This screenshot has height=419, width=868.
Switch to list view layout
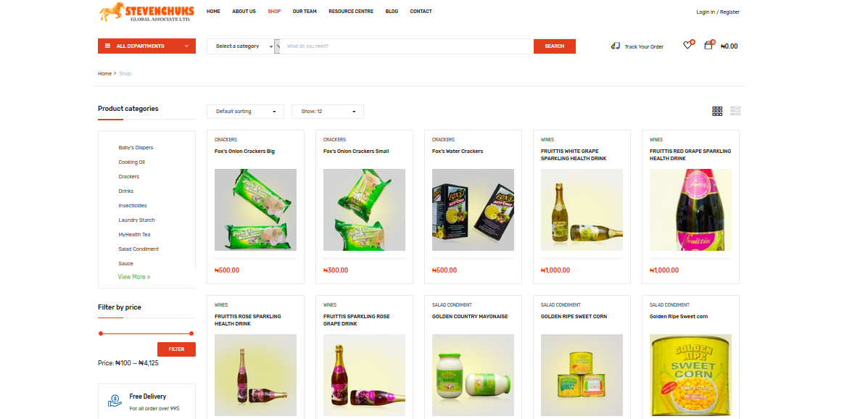coord(735,111)
